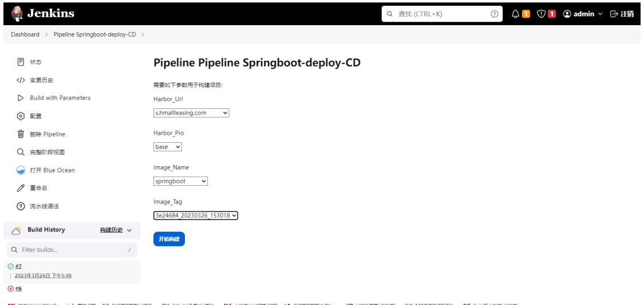The height and width of the screenshot is (305, 644).
Task: Click the Delete Pipeline trash icon
Action: [21, 134]
